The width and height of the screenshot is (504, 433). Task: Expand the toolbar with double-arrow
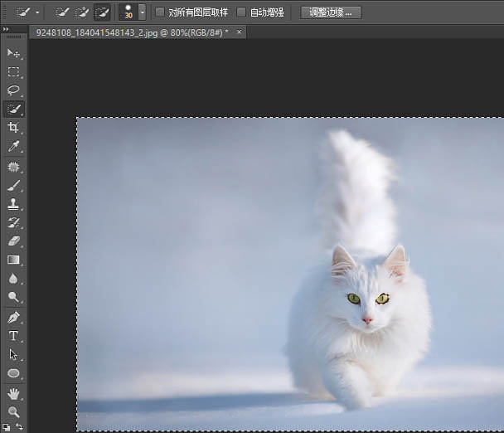(x=7, y=29)
